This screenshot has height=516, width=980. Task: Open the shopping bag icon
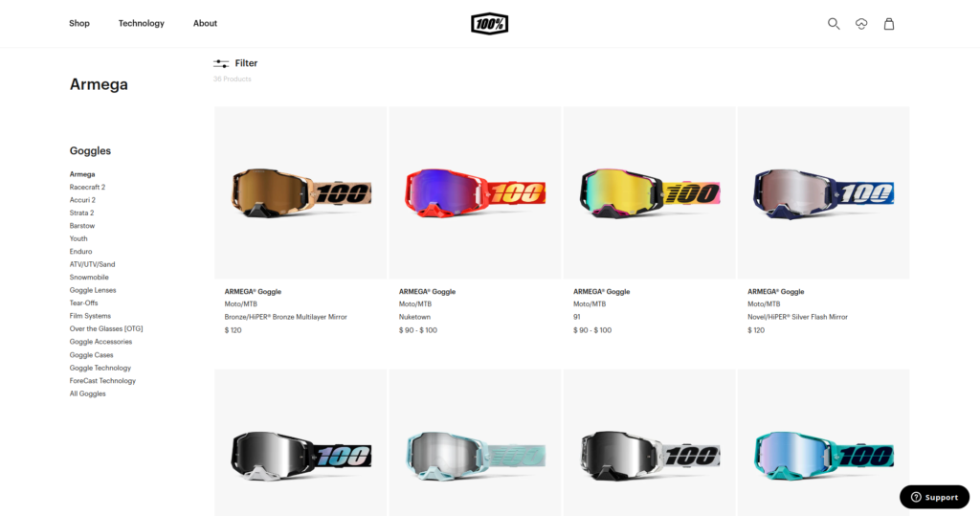(889, 24)
